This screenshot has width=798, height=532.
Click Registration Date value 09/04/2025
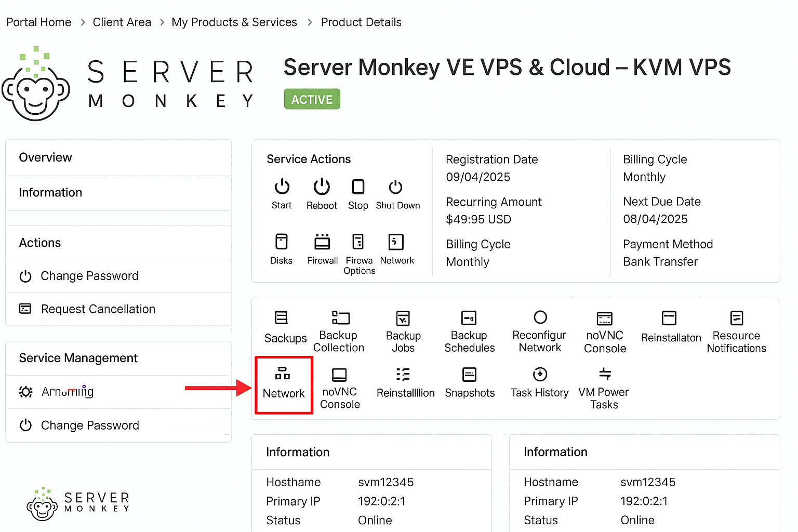(478, 177)
